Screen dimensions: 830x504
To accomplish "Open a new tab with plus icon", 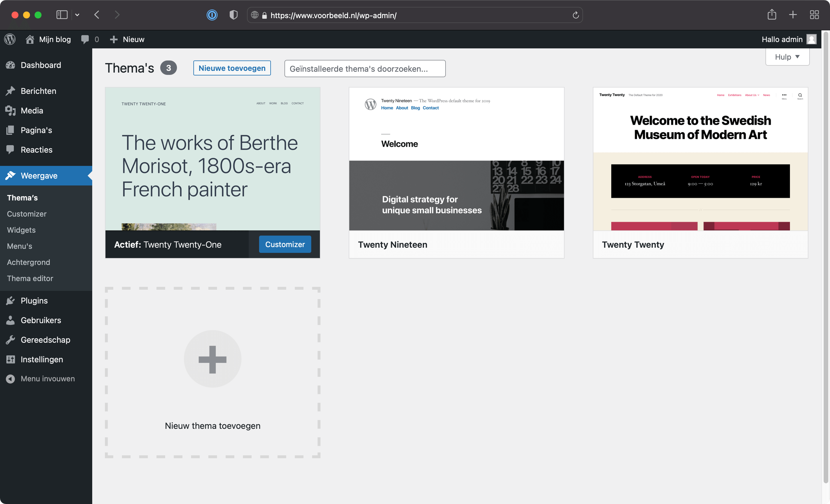I will (793, 15).
